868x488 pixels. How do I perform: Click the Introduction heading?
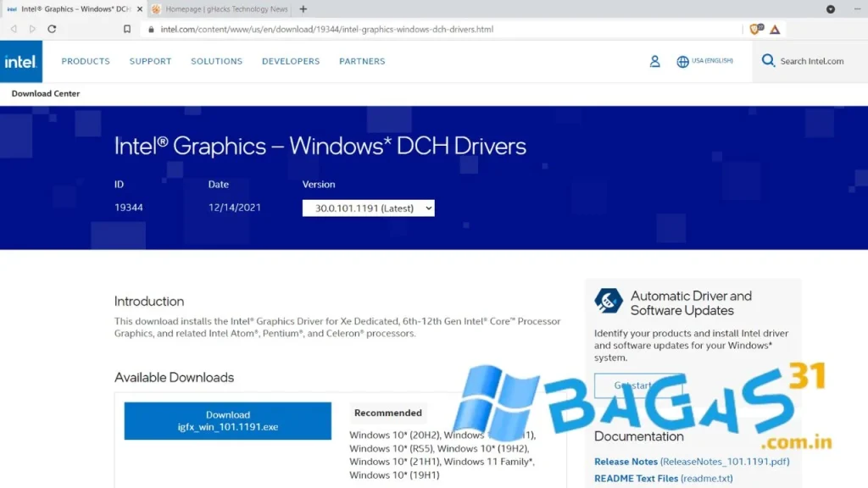(149, 301)
